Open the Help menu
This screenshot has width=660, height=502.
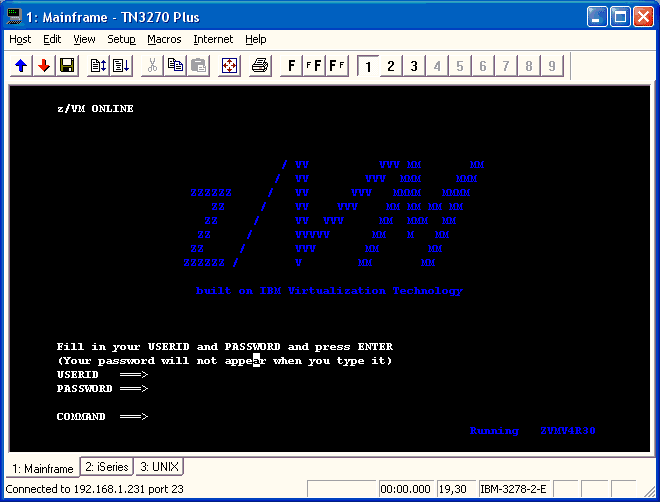tap(256, 39)
